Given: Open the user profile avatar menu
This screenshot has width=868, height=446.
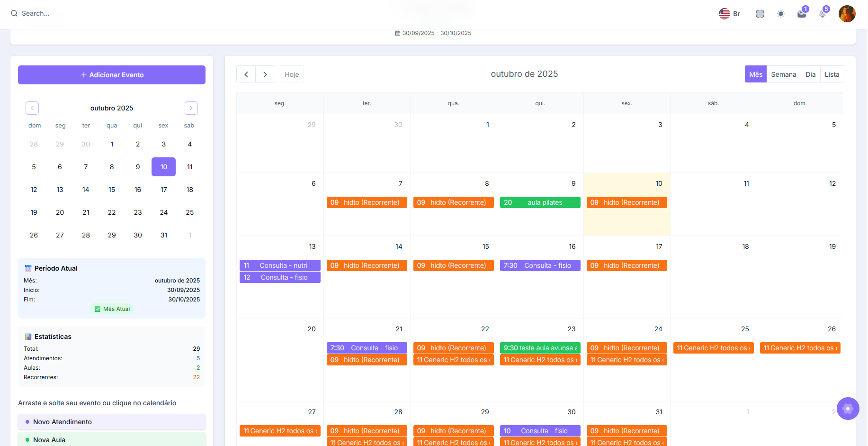Looking at the screenshot, I should point(847,13).
